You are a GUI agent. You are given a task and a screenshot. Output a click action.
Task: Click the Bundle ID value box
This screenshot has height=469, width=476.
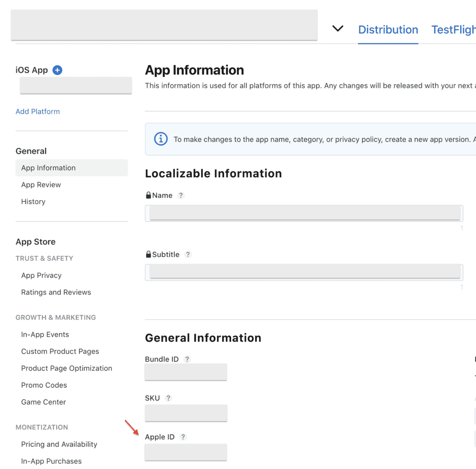[186, 372]
